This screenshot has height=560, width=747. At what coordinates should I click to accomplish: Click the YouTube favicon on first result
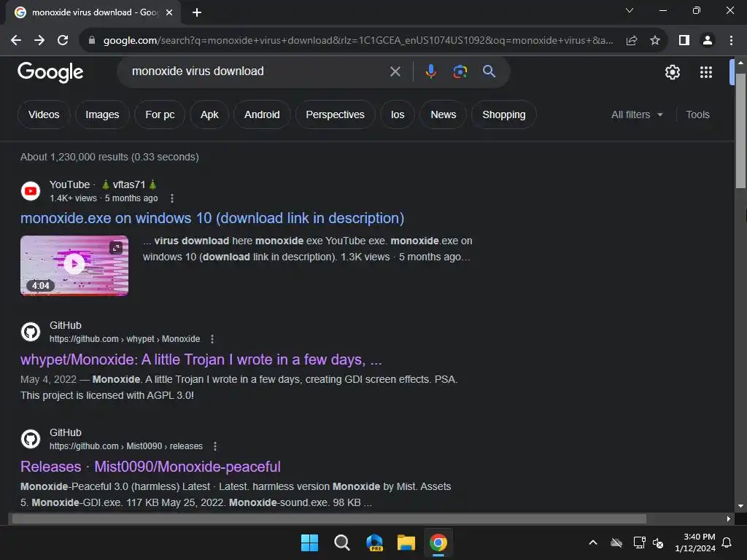(31, 191)
